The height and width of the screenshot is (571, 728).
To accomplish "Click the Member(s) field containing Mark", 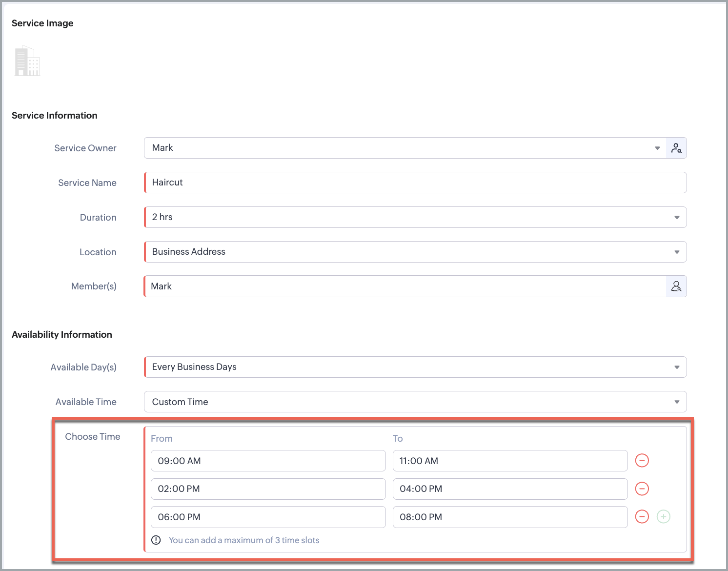I will [405, 286].
